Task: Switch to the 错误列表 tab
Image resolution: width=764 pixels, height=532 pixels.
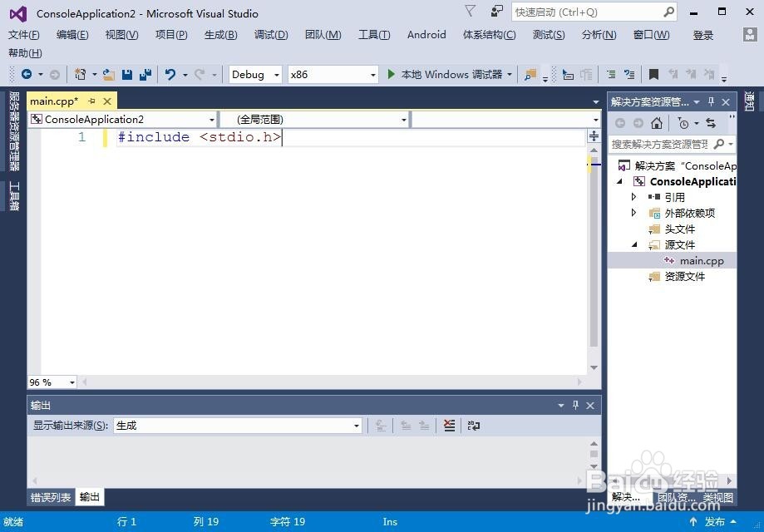Action: 51,497
